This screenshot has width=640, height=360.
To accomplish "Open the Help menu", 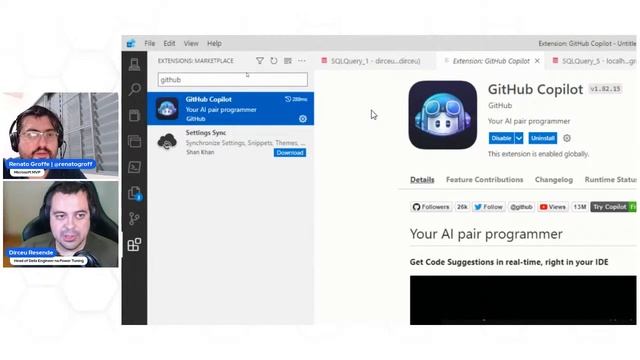I will pyautogui.click(x=214, y=43).
